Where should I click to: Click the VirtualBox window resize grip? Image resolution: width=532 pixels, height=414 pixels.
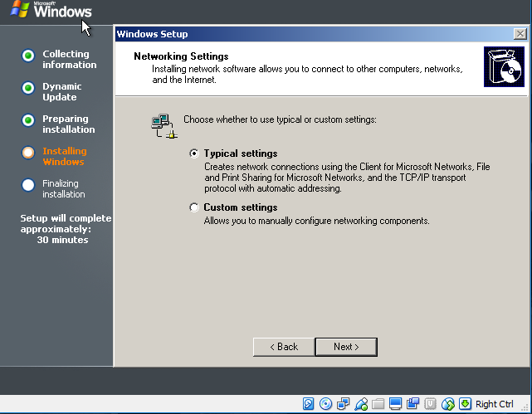pos(525,407)
